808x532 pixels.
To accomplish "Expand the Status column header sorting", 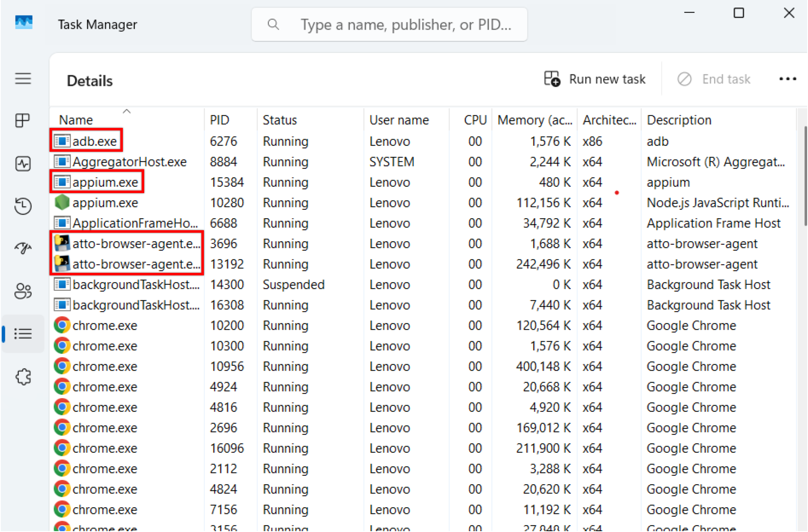I will pos(280,120).
